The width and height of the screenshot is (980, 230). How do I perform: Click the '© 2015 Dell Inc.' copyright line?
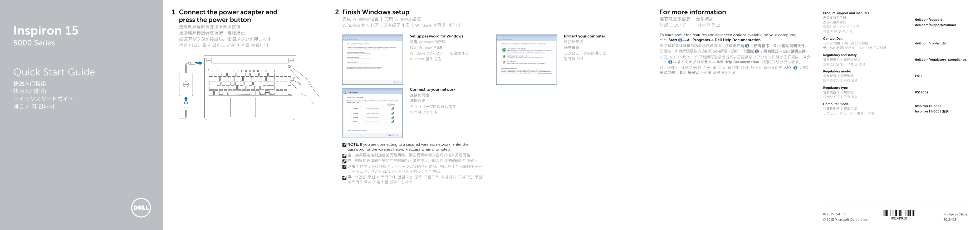tap(835, 214)
